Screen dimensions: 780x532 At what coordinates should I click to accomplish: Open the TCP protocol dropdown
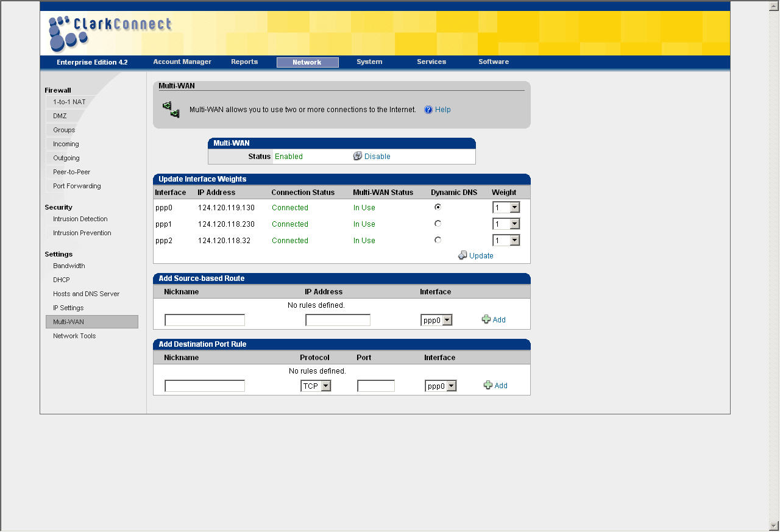[325, 386]
